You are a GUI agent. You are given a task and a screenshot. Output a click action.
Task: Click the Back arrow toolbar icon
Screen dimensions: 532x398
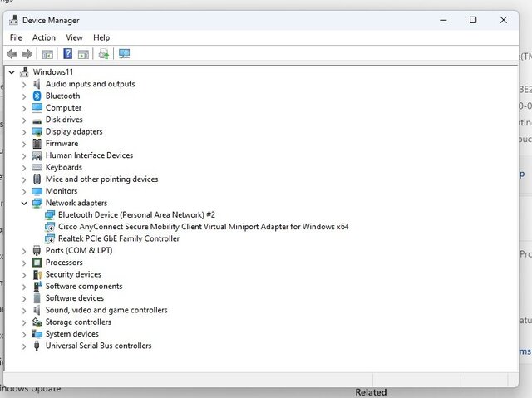(12, 54)
